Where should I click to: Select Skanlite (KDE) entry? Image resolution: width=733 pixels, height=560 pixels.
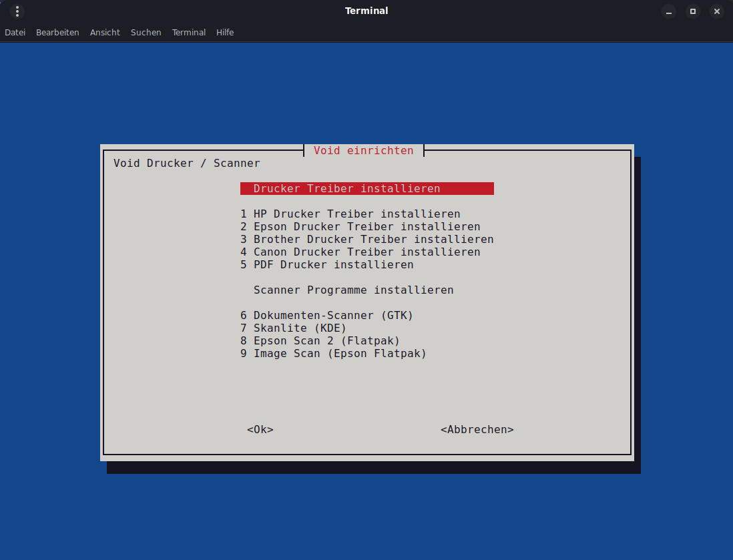coord(293,328)
